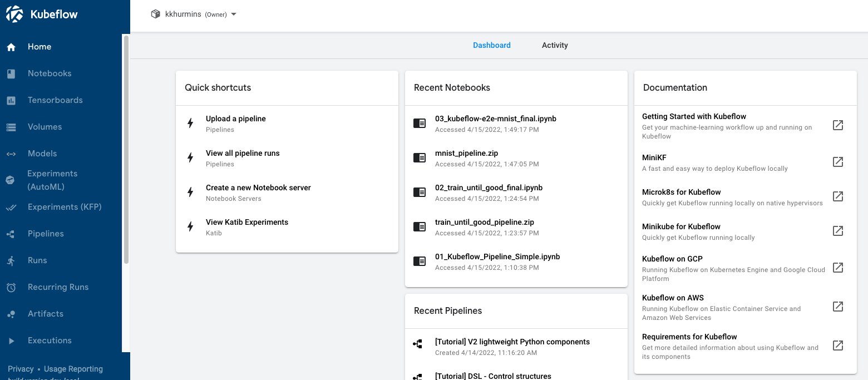868x380 pixels.
Task: Click the Experiments (AutoML) icon
Action: (11, 180)
